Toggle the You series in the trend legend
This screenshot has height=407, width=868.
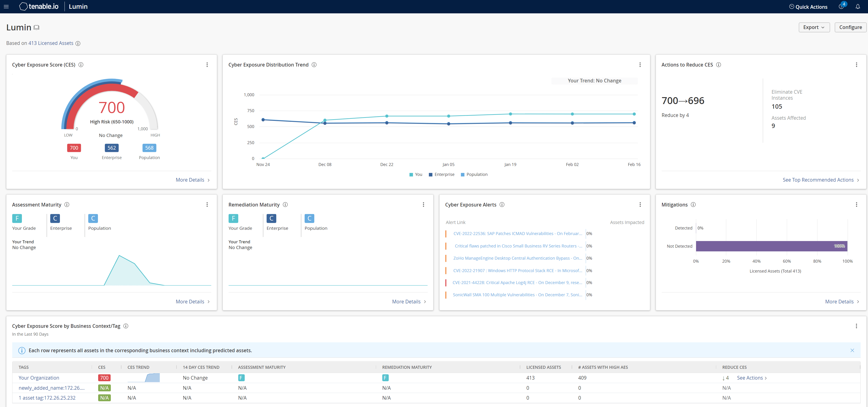tap(416, 174)
